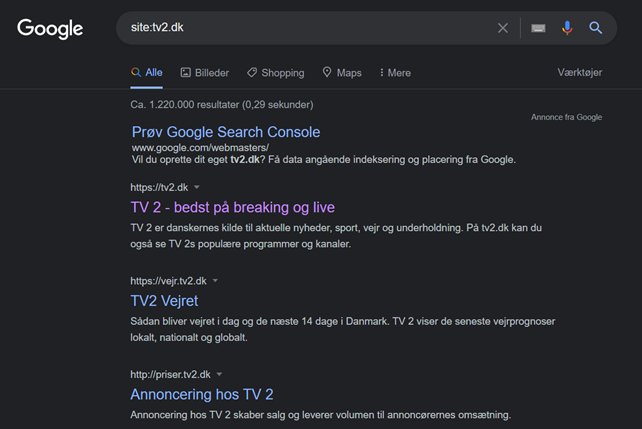Click the Maps pin icon
The height and width of the screenshot is (429, 642).
point(327,72)
